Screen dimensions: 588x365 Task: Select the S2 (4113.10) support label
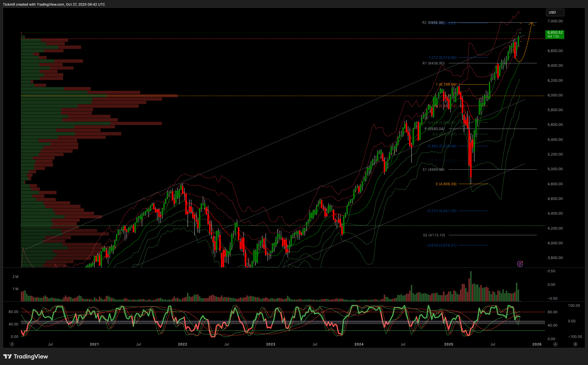click(434, 235)
